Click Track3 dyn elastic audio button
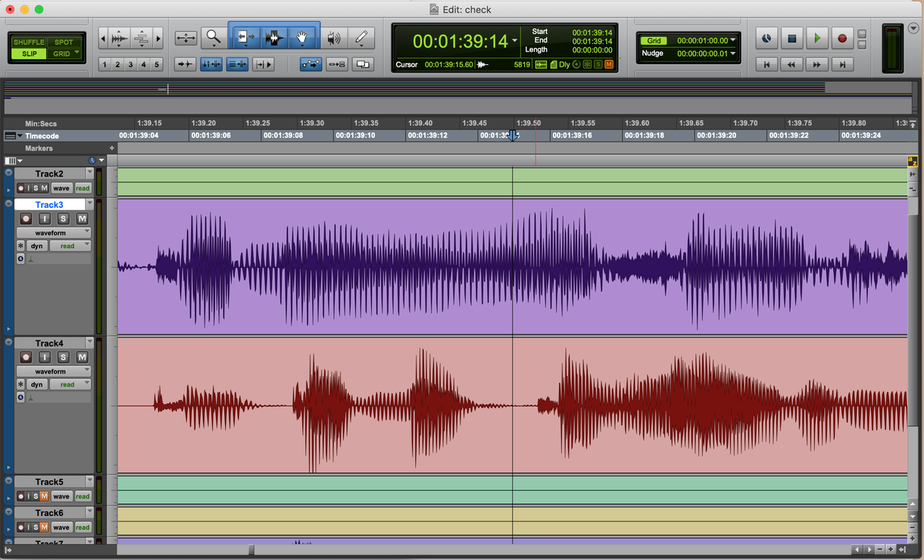This screenshot has height=560, width=924. click(37, 246)
